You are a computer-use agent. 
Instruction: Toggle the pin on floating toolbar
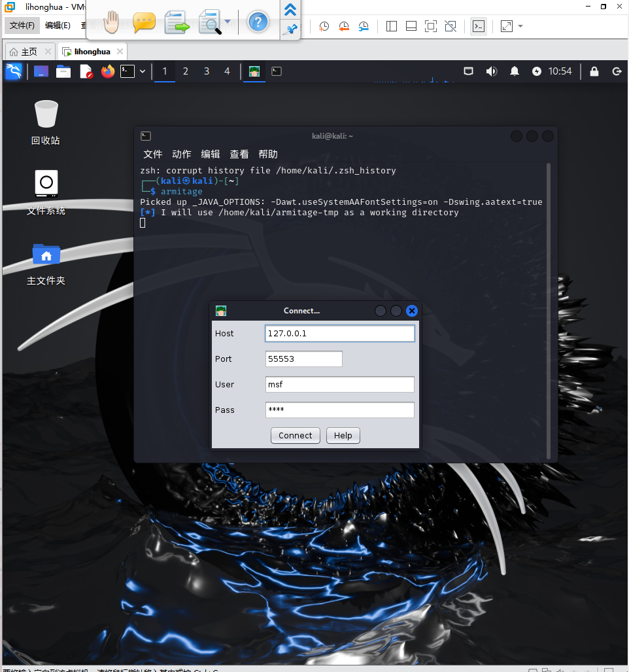coord(291,29)
